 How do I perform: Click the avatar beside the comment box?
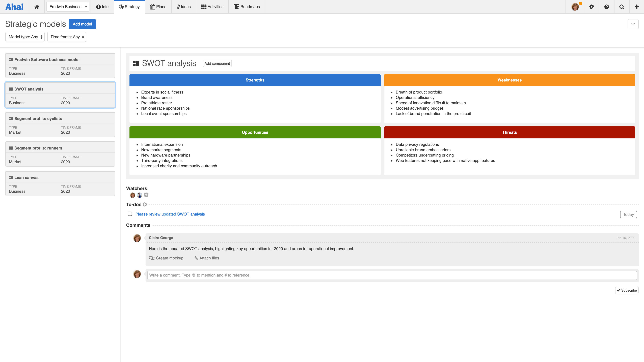[137, 274]
